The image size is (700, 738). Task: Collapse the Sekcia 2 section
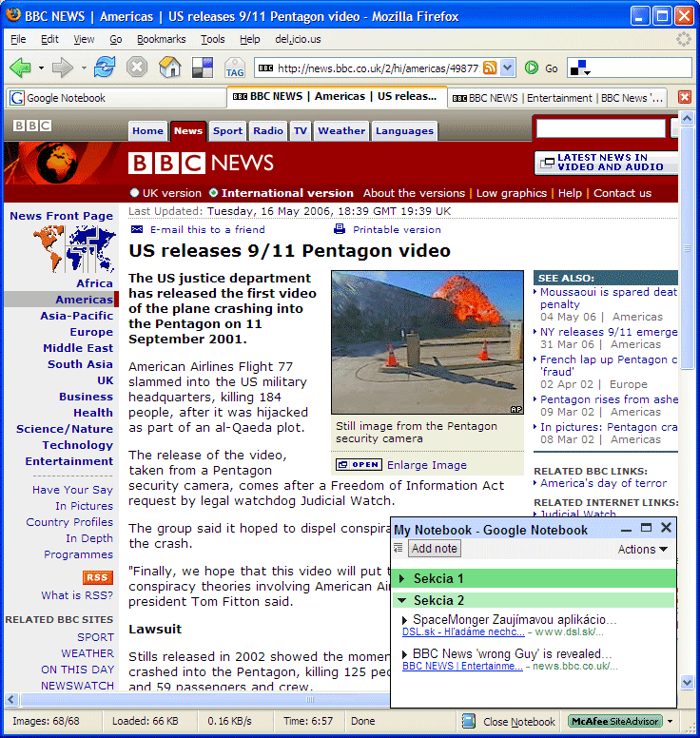tap(402, 600)
